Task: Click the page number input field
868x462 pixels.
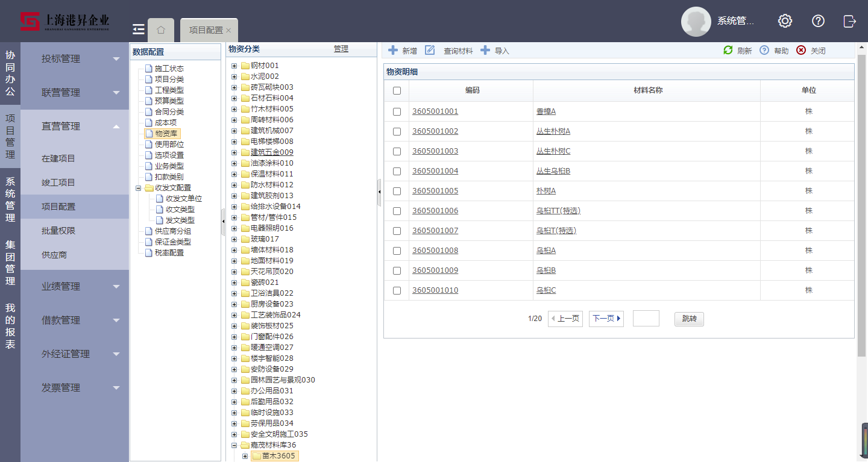Action: click(x=646, y=319)
